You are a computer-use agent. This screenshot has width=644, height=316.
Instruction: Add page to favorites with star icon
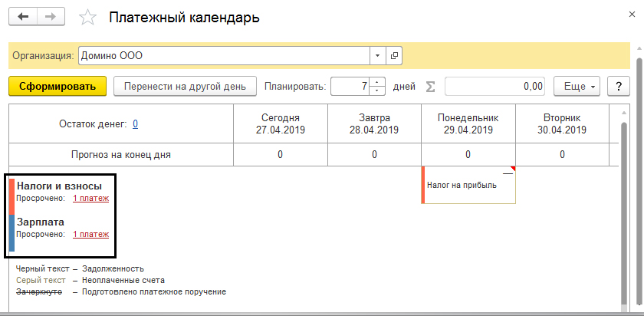pos(88,18)
